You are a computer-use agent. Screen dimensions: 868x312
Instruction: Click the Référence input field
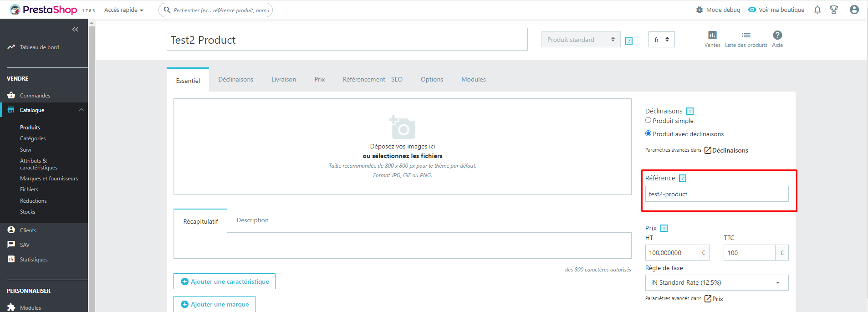[717, 194]
